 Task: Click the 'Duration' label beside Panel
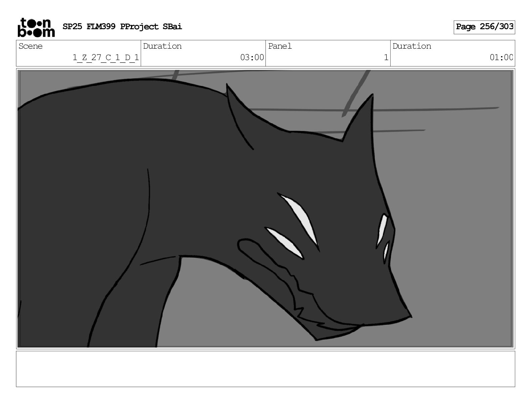pos(412,46)
